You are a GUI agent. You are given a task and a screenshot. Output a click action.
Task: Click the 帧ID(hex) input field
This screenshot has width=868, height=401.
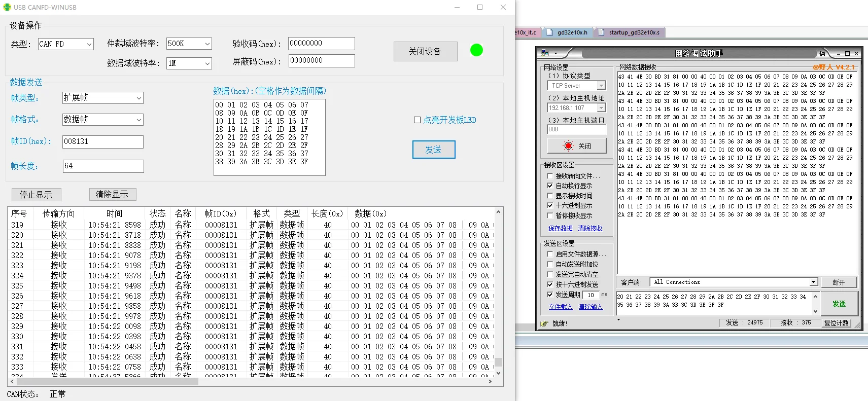tap(103, 142)
